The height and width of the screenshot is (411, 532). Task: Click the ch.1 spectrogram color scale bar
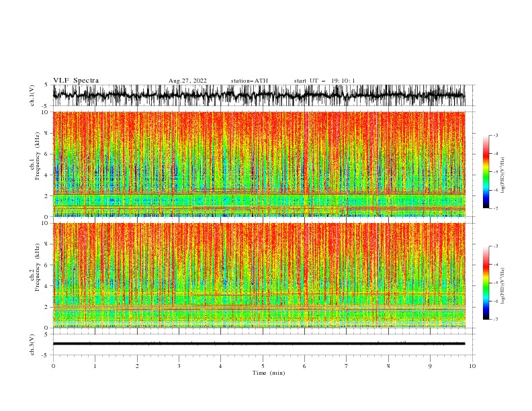486,172
